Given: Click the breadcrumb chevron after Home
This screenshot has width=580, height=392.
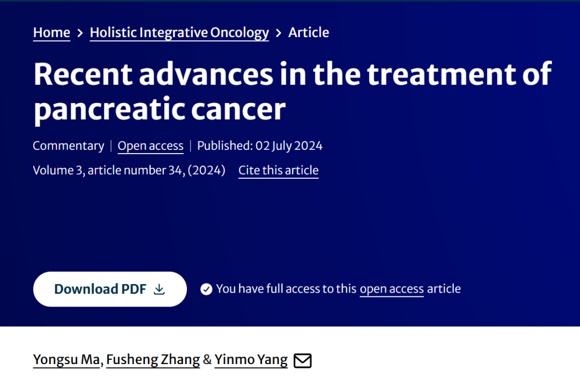Looking at the screenshot, I should [80, 33].
